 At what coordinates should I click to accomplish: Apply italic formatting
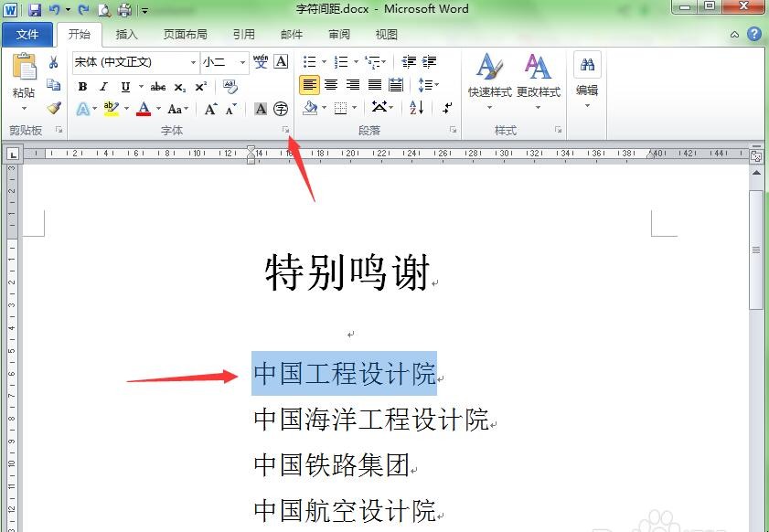point(102,86)
